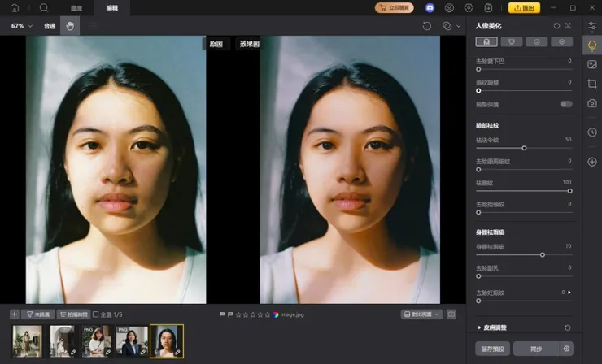
Task: Open the crop tool sidebar icon
Action: click(592, 84)
